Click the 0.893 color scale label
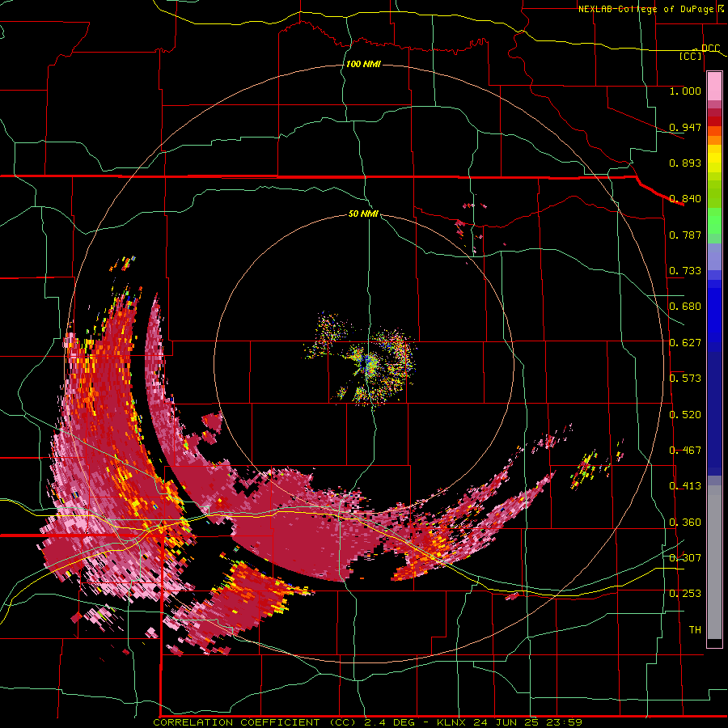Viewport: 728px width, 728px height. pyautogui.click(x=685, y=163)
